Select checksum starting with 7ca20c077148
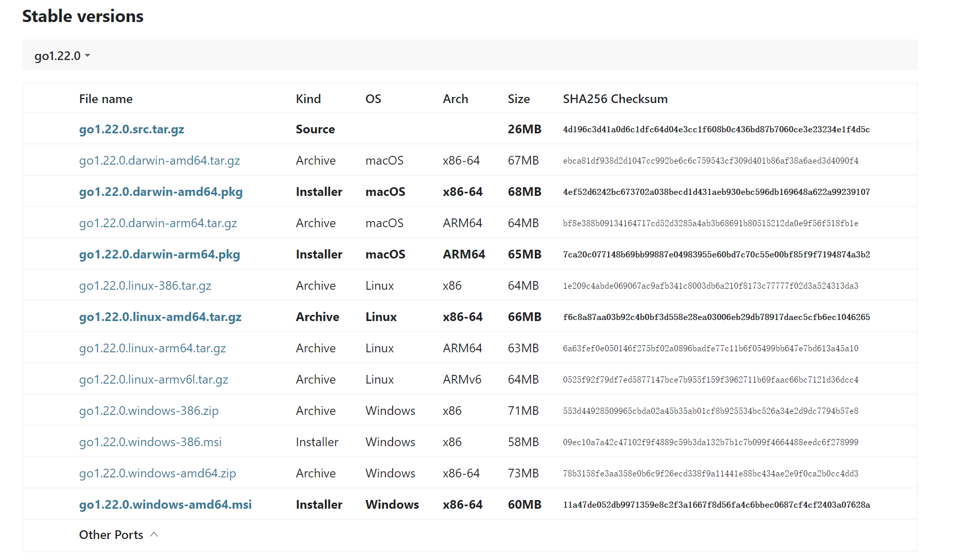Image resolution: width=953 pixels, height=560 pixels. [716, 254]
